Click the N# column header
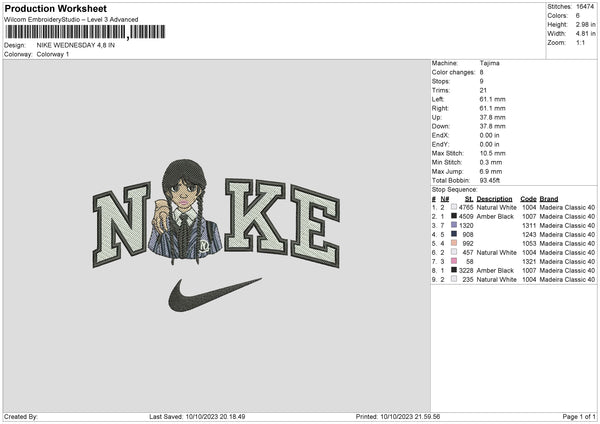This screenshot has height=424, width=600. tap(445, 199)
